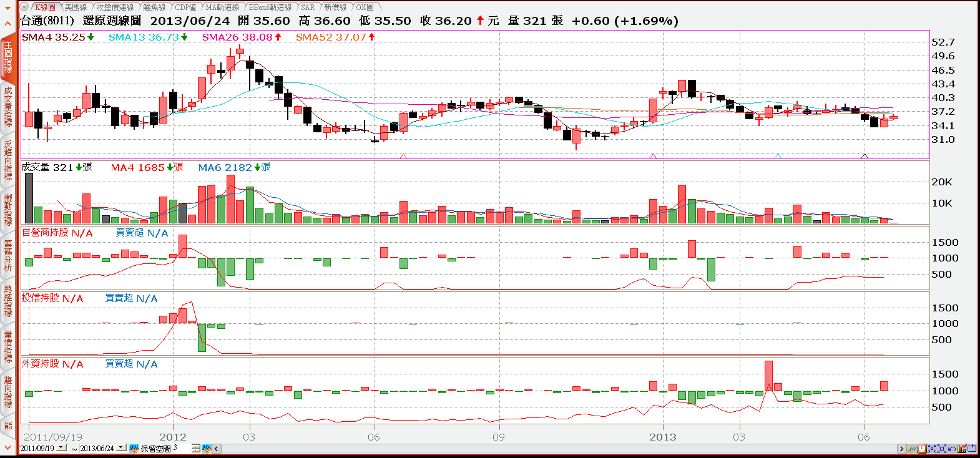Click the SMA4 35.25 legend label

58,37
